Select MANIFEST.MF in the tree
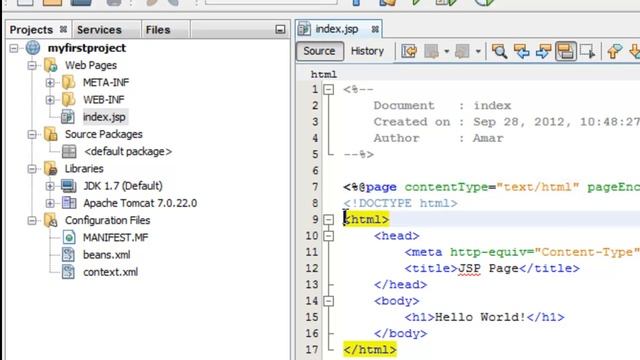 point(116,238)
